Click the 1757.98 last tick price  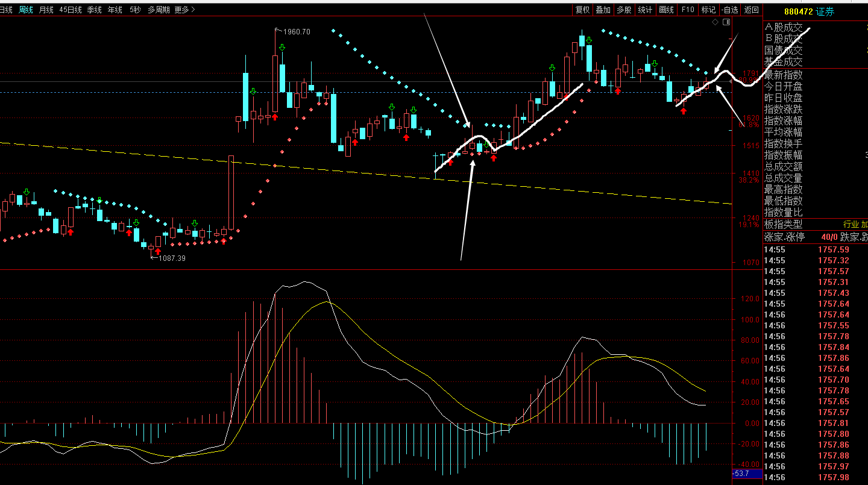pos(834,477)
